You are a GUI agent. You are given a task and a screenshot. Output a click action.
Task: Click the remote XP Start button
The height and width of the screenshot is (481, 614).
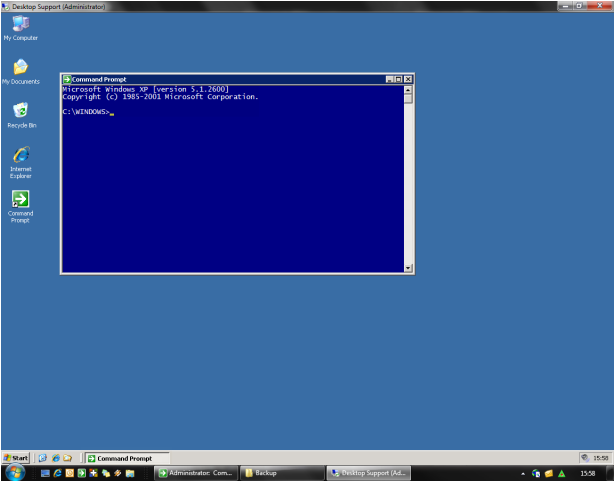[x=16, y=458]
